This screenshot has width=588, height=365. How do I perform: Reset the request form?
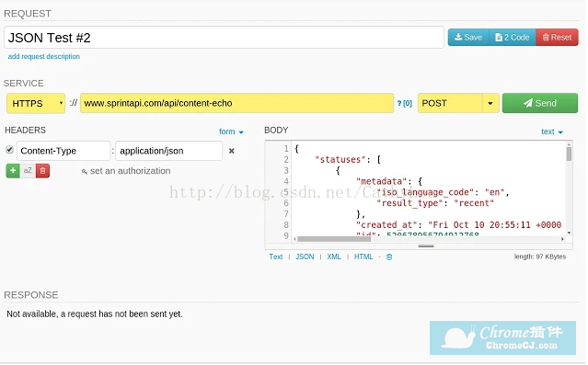tap(557, 38)
